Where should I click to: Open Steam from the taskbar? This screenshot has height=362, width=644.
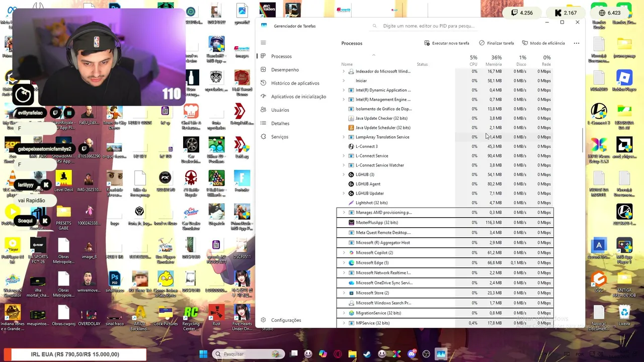click(x=367, y=354)
